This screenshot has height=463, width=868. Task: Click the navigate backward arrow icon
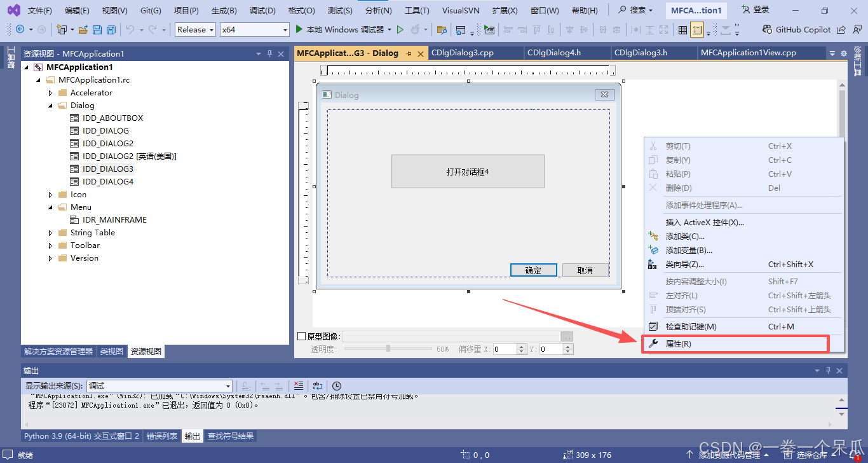tap(20, 29)
